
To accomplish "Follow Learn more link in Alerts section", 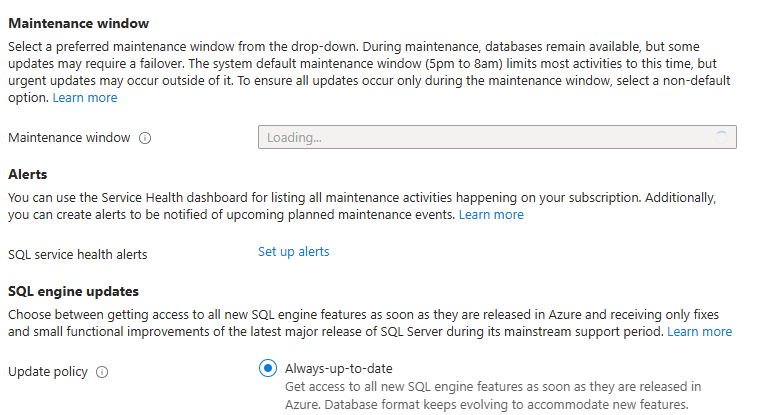I will click(x=491, y=215).
